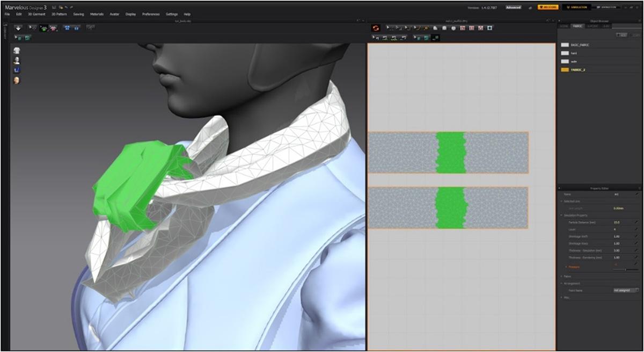Click the MD Store button
Image resolution: width=644 pixels, height=352 pixels.
(x=547, y=8)
